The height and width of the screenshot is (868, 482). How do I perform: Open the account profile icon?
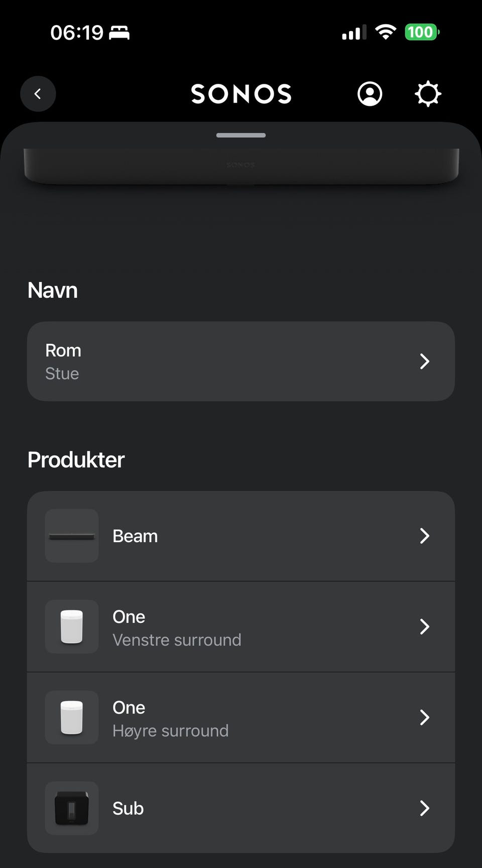tap(370, 94)
